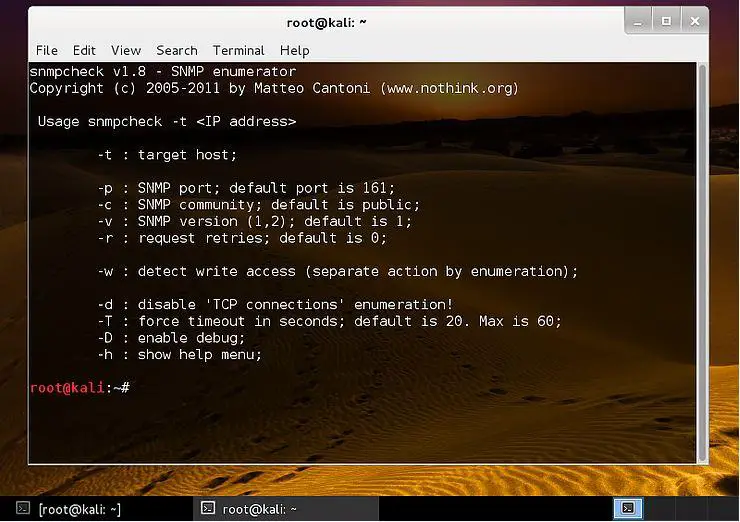Screen dimensions: 740x522
Task: Click the '-w : detect write access' line
Action: 337,271
